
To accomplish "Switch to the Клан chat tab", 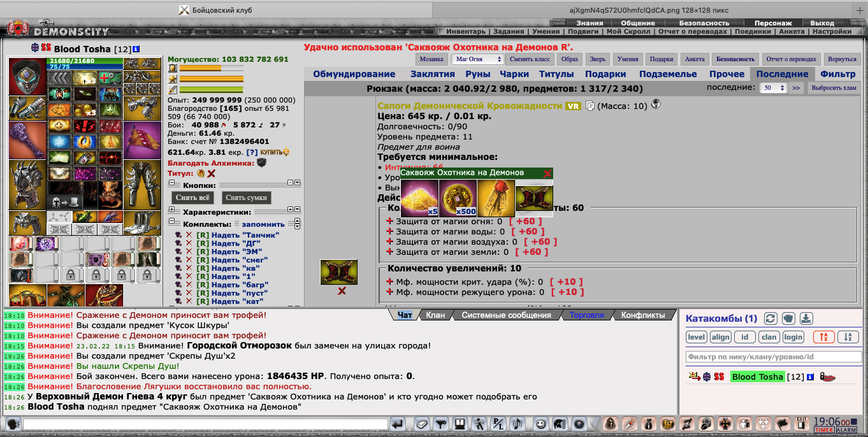I will (435, 315).
